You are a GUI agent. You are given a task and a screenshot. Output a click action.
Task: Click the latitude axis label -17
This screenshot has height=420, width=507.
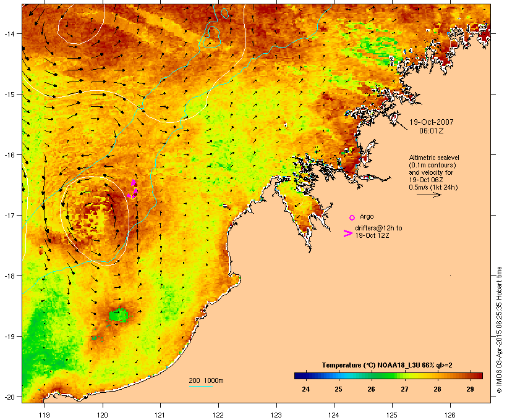pyautogui.click(x=9, y=215)
